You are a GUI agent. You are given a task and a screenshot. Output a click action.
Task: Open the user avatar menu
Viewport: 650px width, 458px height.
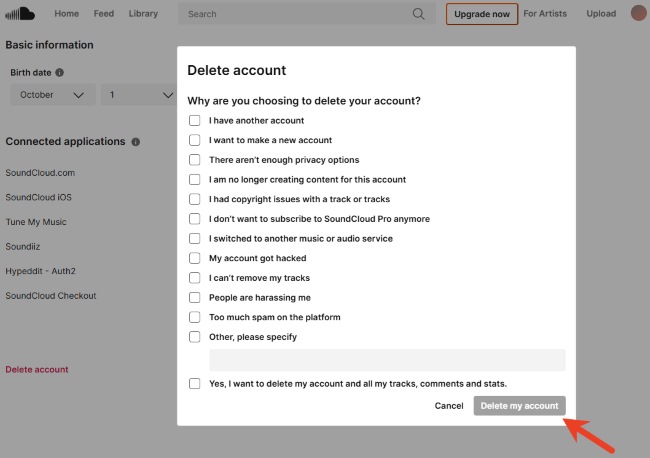tap(640, 13)
